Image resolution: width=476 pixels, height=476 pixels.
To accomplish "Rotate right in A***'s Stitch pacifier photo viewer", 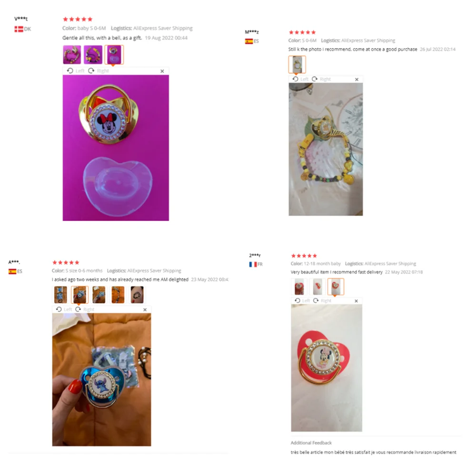I will (85, 309).
